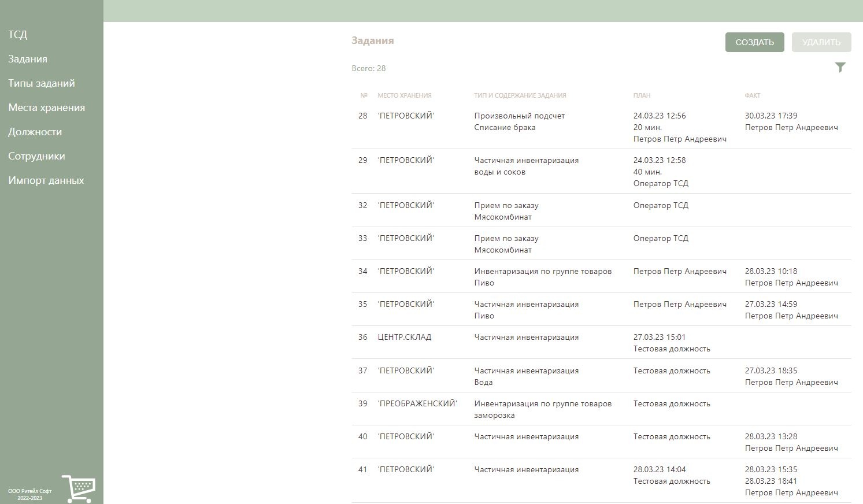Select task row number 28

[601, 127]
